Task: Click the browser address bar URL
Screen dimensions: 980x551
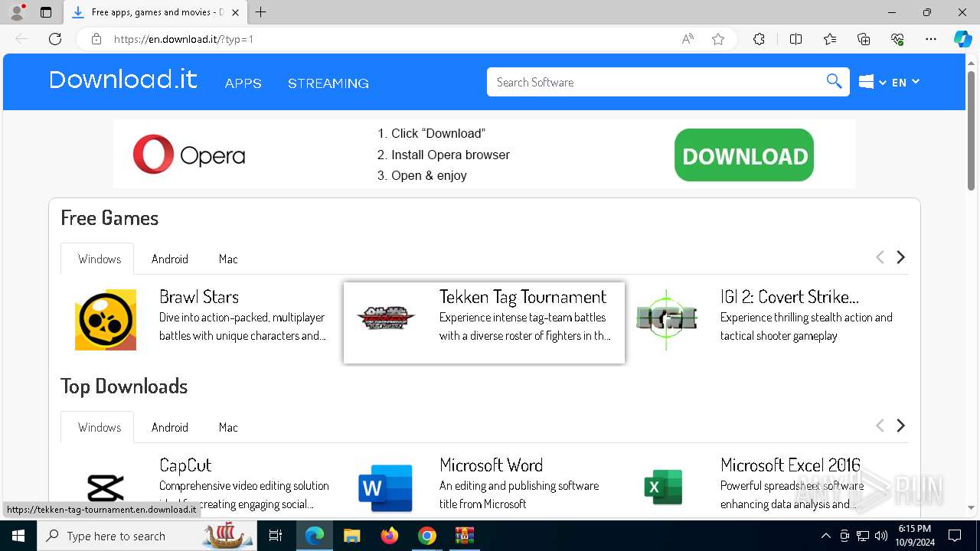Action: pos(184,39)
